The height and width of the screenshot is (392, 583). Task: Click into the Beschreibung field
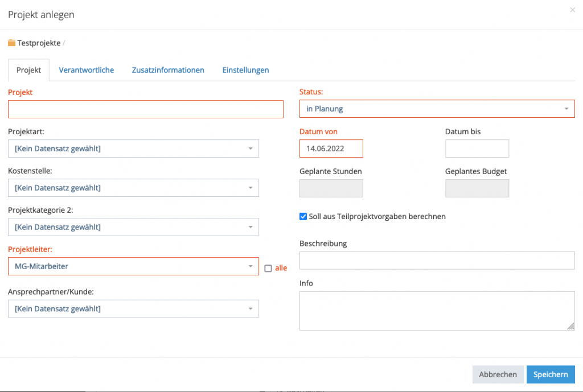[437, 261]
